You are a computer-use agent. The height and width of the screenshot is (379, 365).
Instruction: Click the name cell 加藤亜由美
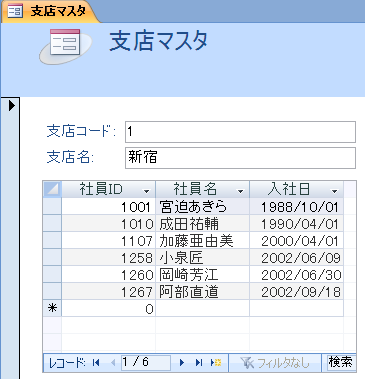pyautogui.click(x=203, y=241)
